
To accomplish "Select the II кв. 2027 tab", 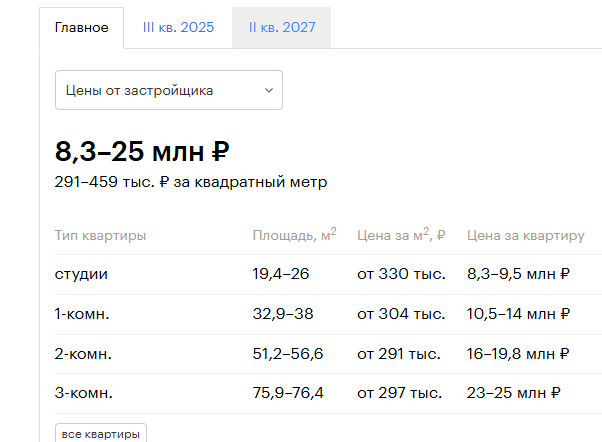I will 282,28.
